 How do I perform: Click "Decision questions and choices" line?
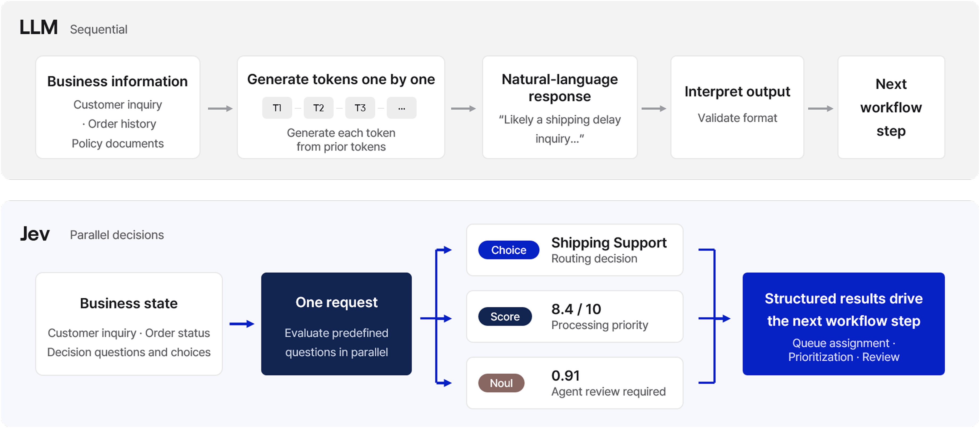pos(128,352)
